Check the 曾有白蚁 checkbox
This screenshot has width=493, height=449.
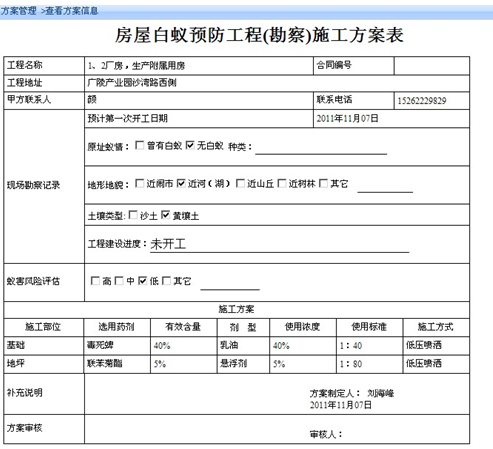[x=140, y=145]
